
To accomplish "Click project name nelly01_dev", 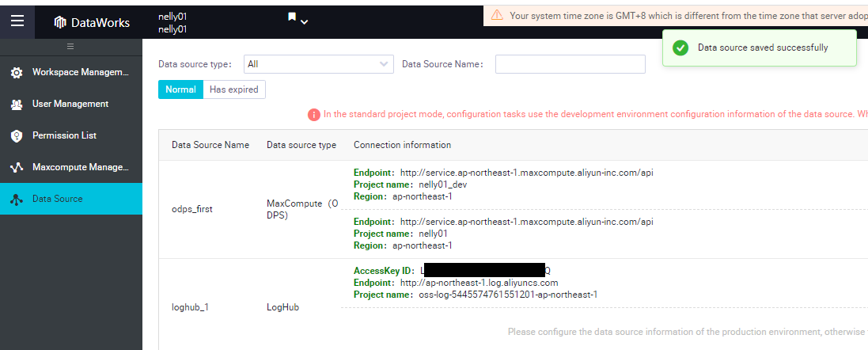I will [443, 185].
